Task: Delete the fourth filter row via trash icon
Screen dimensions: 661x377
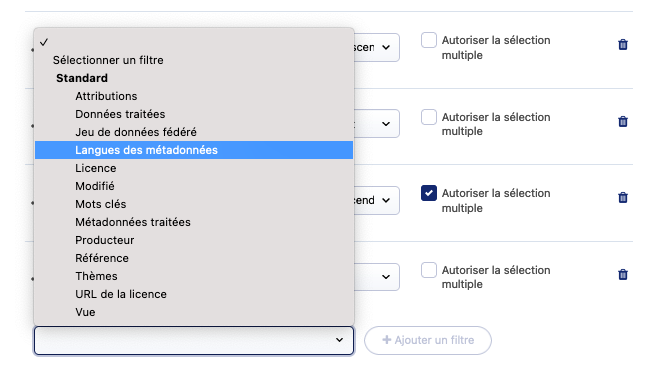Action: click(623, 275)
